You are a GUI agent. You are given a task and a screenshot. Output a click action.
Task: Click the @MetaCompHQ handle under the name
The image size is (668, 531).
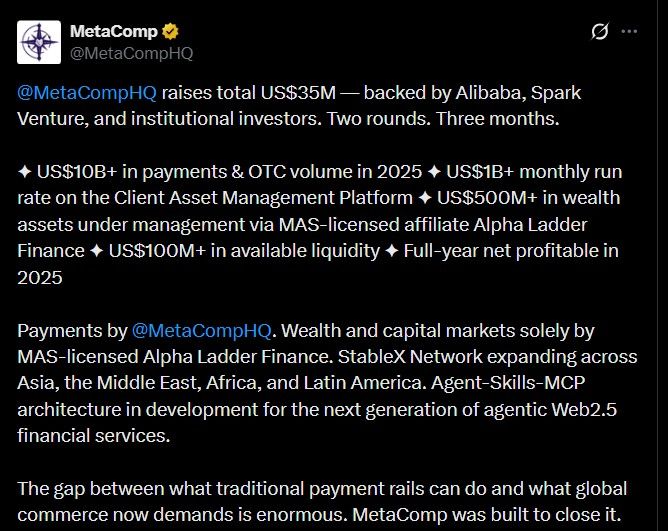click(x=131, y=53)
